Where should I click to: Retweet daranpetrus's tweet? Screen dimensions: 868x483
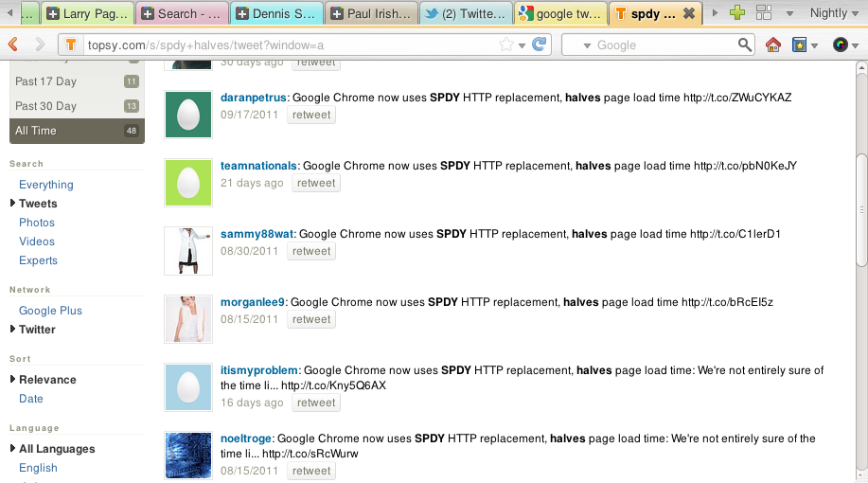tap(311, 115)
